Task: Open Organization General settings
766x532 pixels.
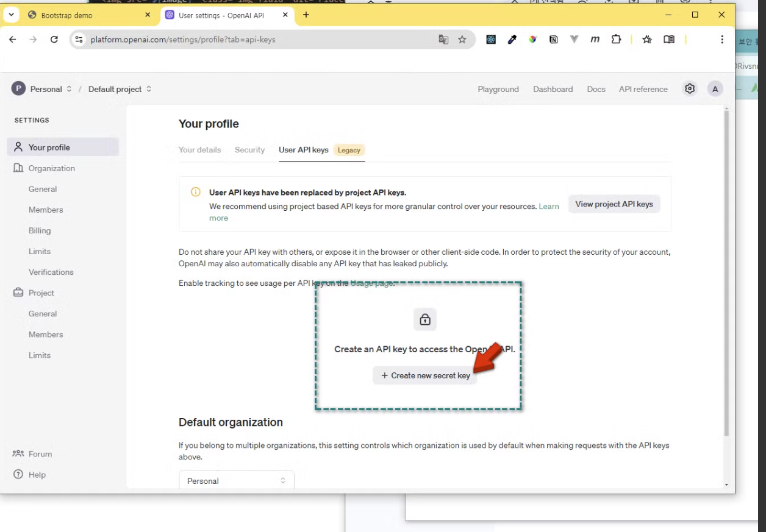Action: (x=43, y=189)
